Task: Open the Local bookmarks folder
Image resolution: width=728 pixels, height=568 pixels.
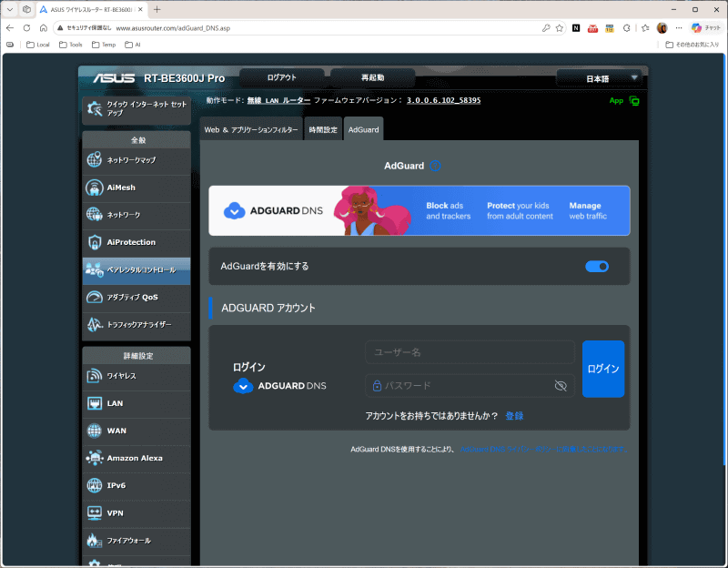Action: pyautogui.click(x=38, y=45)
